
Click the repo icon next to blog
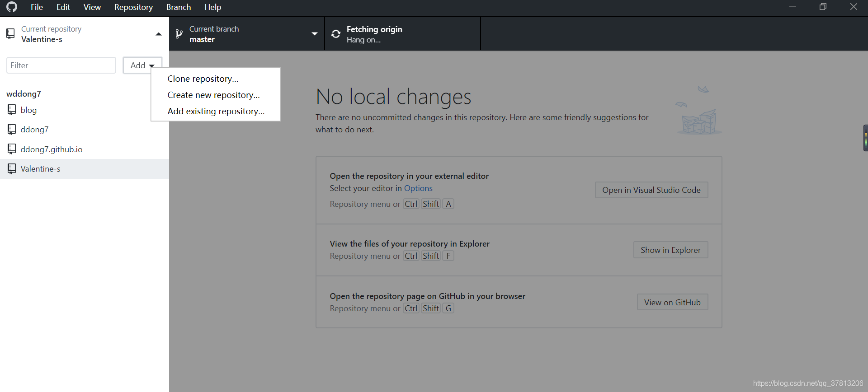click(12, 110)
